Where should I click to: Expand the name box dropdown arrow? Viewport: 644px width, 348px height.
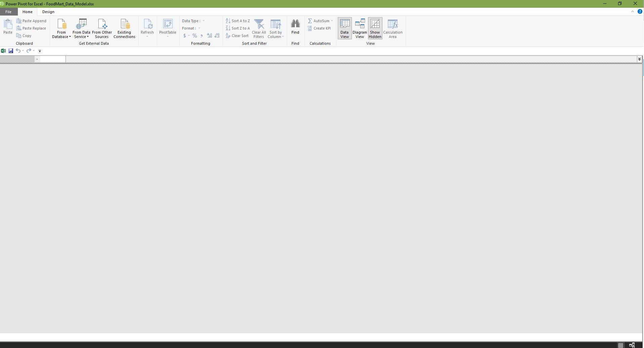coord(37,59)
